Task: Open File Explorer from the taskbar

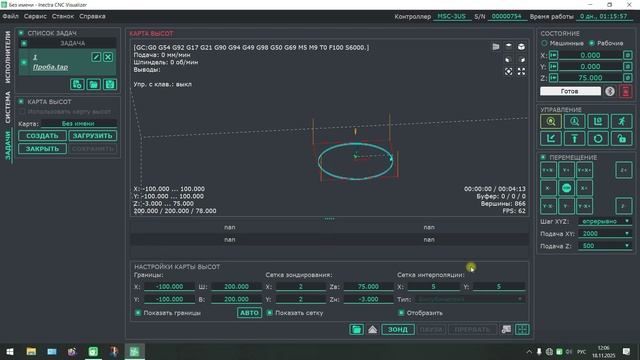Action: 31,351
